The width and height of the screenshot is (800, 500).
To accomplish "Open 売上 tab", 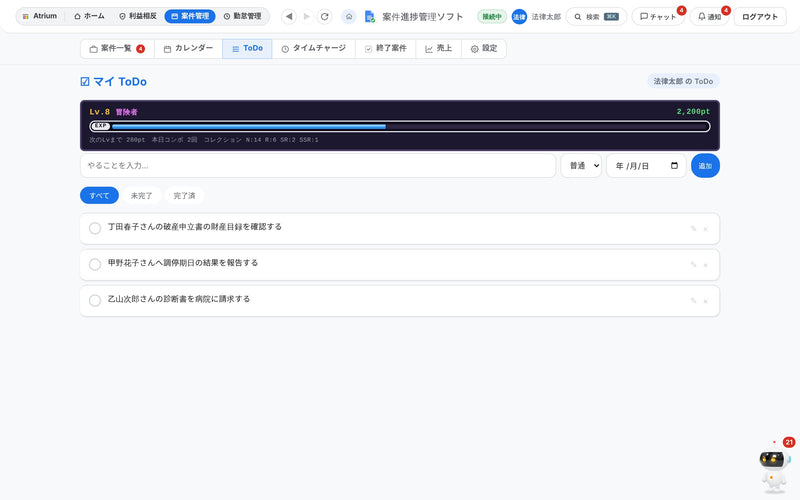I will click(x=439, y=48).
